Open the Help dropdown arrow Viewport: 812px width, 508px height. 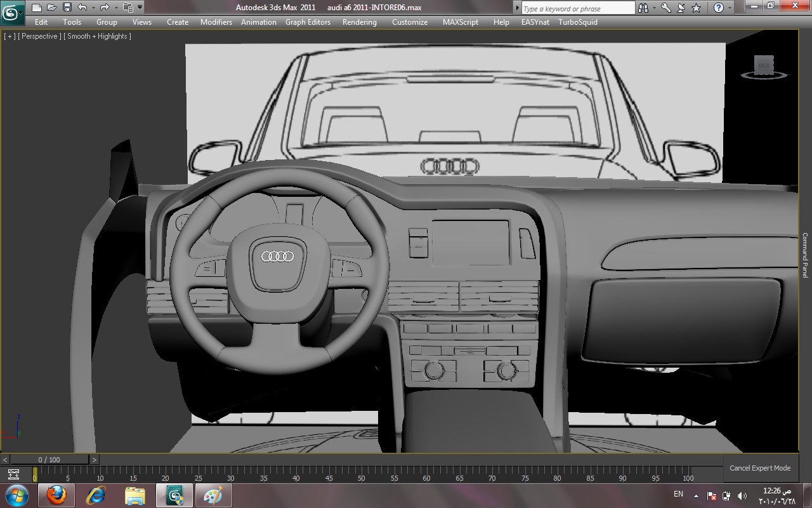[x=730, y=8]
